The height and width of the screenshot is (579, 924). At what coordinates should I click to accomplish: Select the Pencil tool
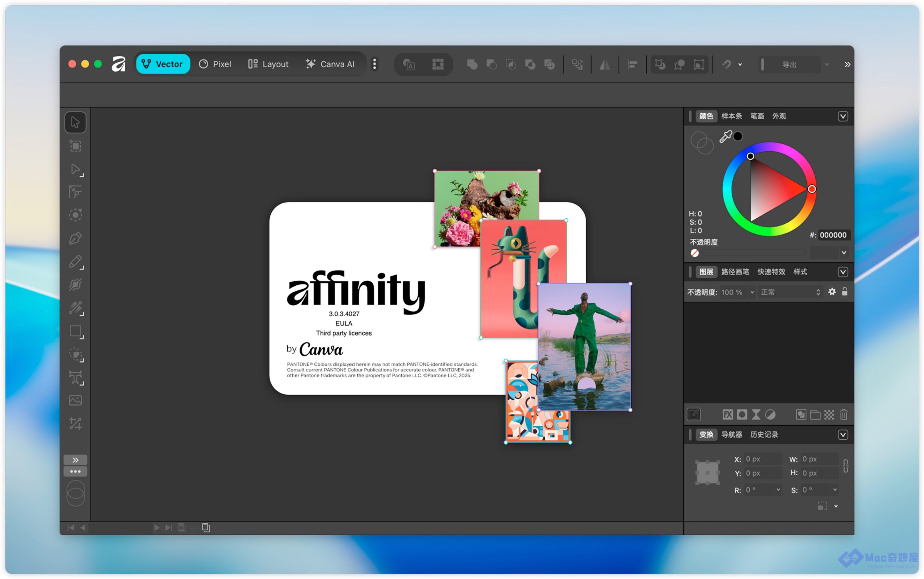pyautogui.click(x=75, y=262)
